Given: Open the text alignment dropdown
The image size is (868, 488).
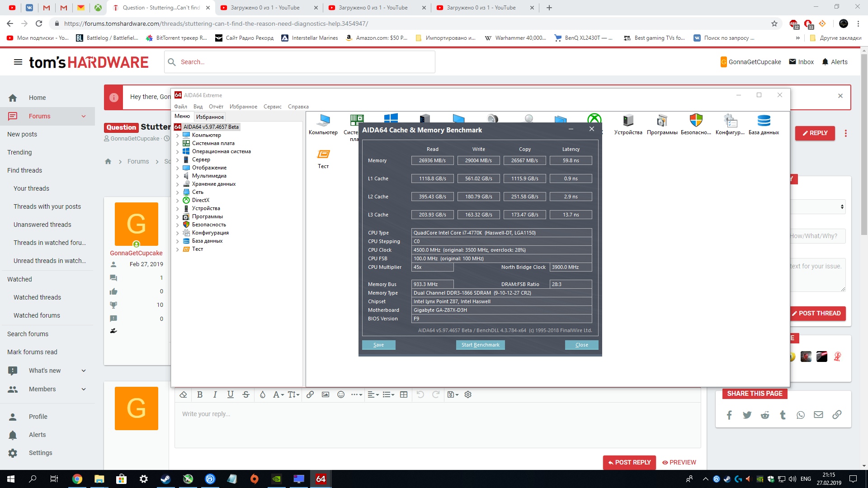Looking at the screenshot, I should pyautogui.click(x=373, y=394).
